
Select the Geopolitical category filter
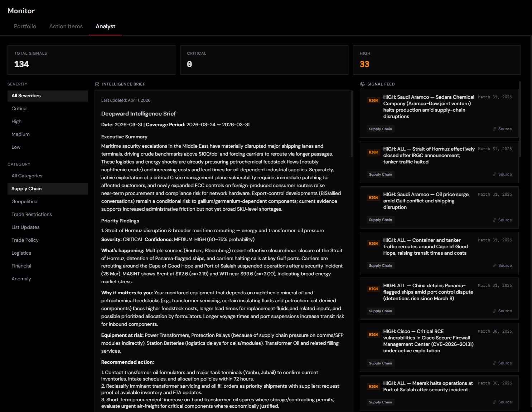25,201
